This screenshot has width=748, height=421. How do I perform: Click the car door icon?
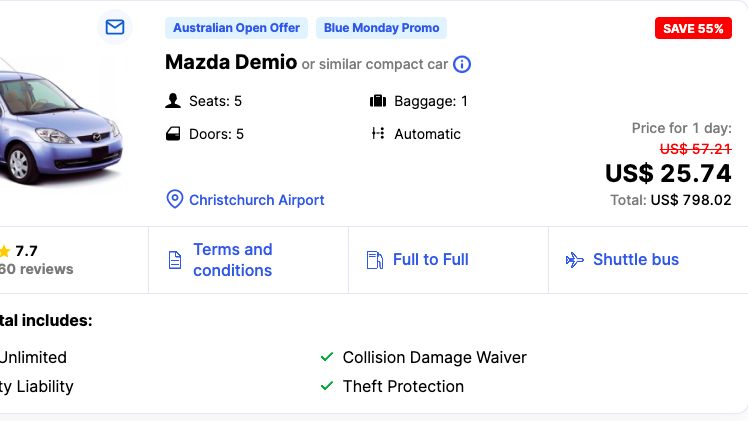click(x=173, y=134)
